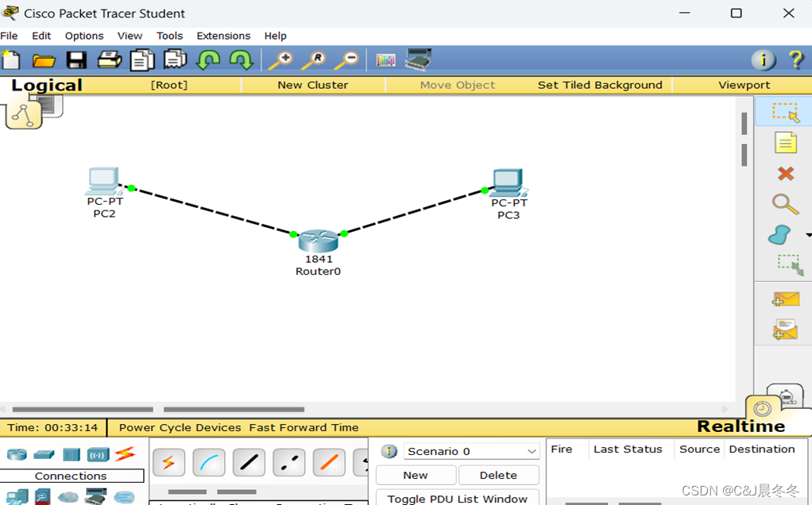The image size is (812, 505).
Task: Open the drawing palette icon
Action: (x=386, y=60)
